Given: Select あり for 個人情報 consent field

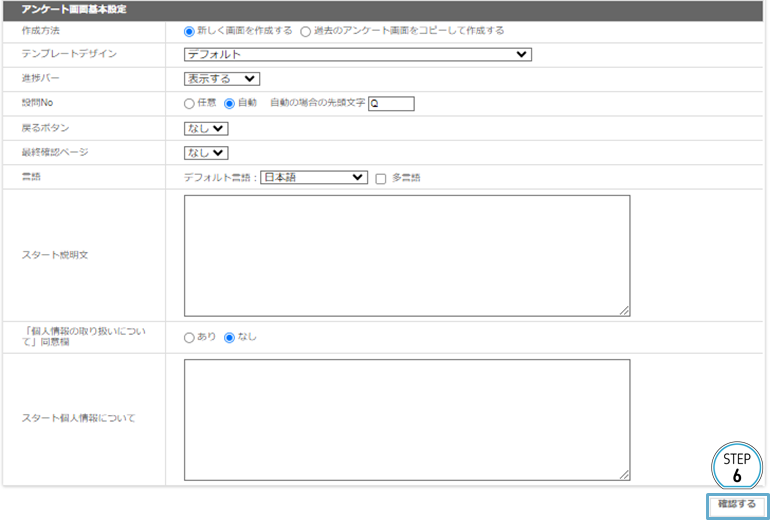Looking at the screenshot, I should pos(189,337).
